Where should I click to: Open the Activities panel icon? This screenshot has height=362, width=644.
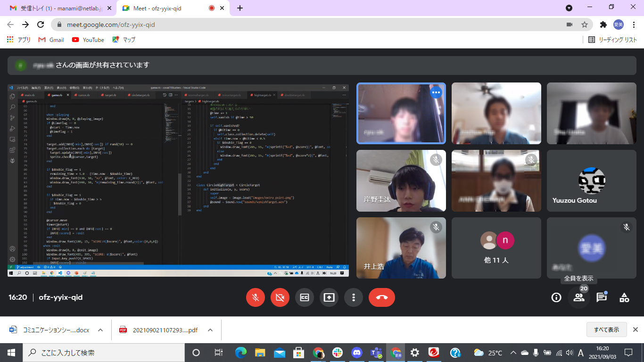[624, 297]
